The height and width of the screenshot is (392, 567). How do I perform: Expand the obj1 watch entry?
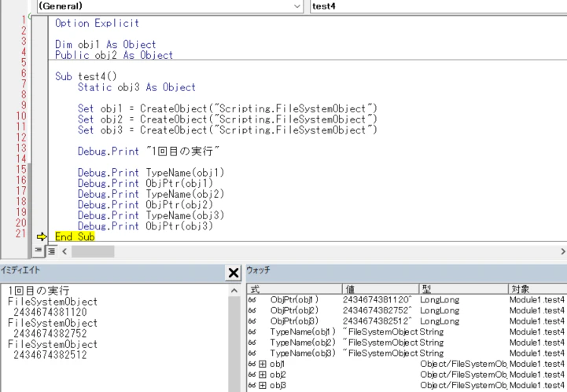tap(263, 365)
